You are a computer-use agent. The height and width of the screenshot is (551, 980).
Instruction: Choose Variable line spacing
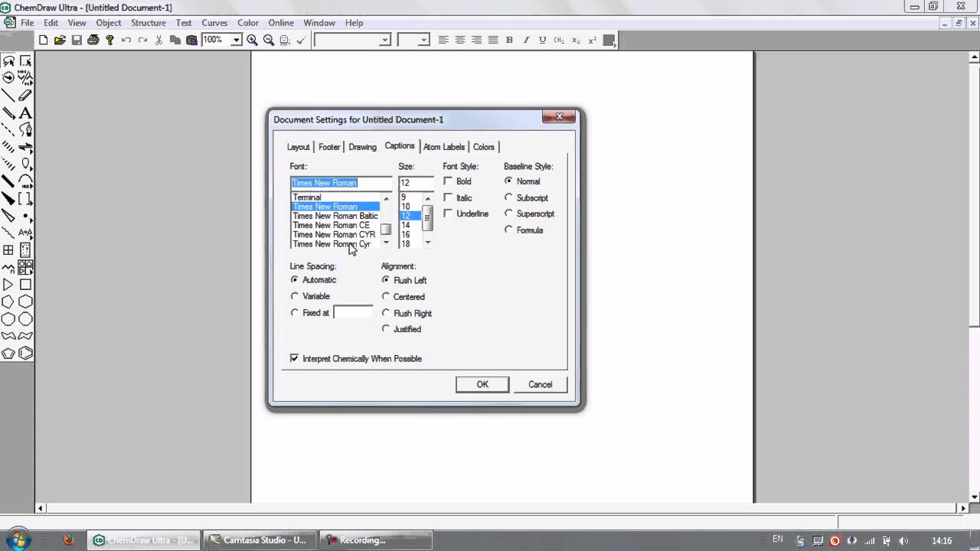[295, 296]
